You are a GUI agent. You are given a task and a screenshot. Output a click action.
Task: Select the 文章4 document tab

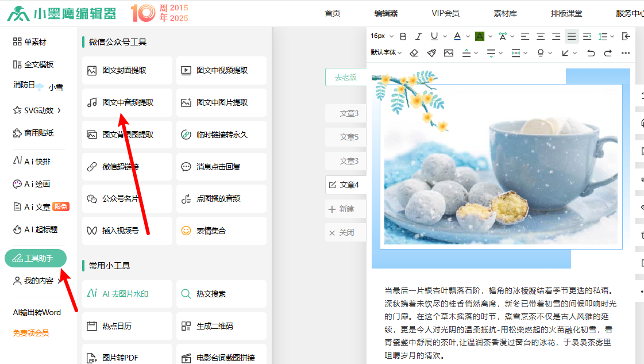coord(345,185)
